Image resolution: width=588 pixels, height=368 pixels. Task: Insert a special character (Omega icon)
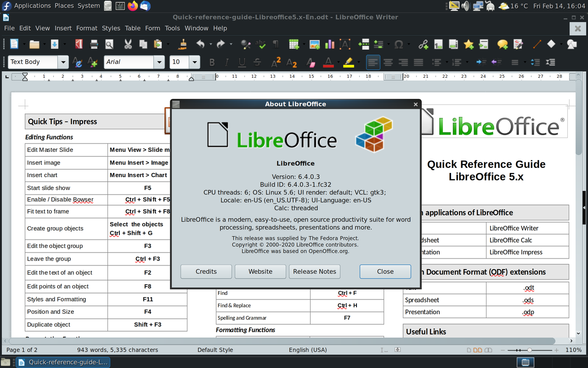click(x=399, y=44)
